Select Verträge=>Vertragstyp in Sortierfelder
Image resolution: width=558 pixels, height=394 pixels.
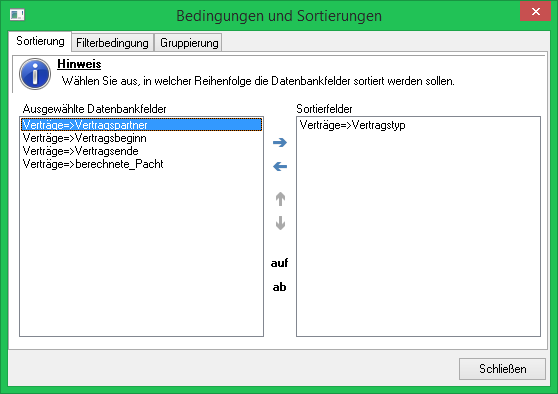pyautogui.click(x=418, y=125)
